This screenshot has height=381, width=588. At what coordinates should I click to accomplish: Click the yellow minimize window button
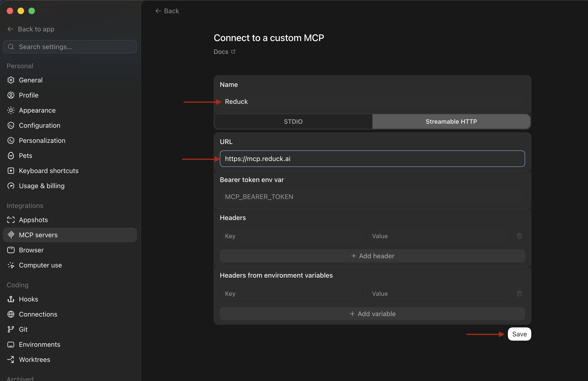pyautogui.click(x=21, y=11)
